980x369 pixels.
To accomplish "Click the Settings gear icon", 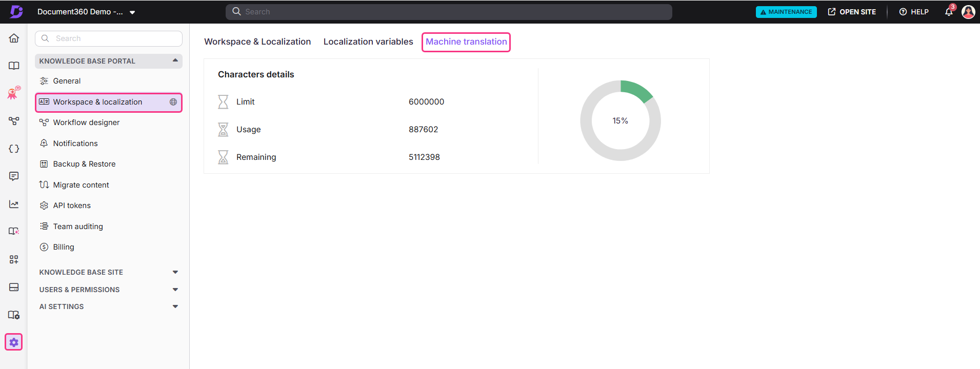I will pos(14,342).
